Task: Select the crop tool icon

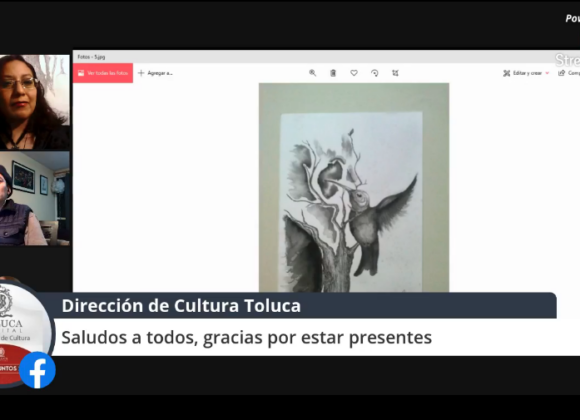Action: [x=395, y=73]
